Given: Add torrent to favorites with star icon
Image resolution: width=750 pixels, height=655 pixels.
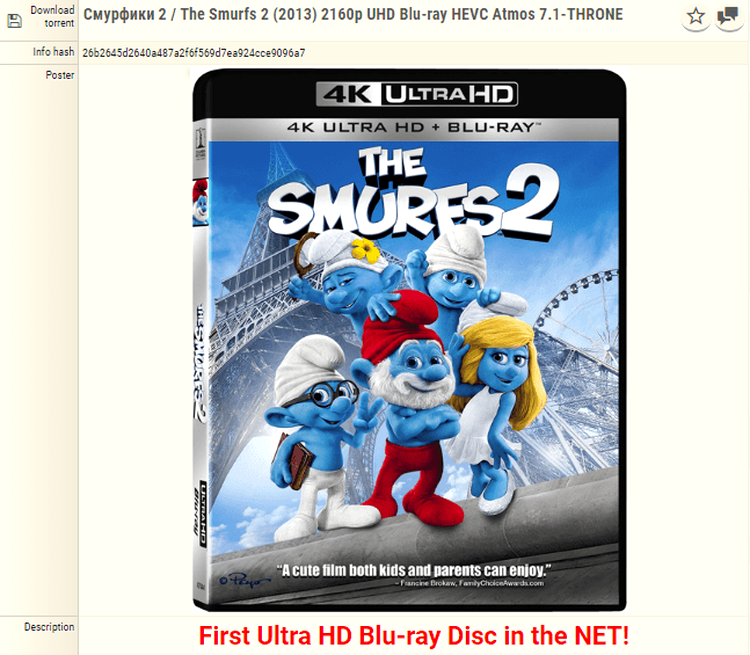Looking at the screenshot, I should [695, 17].
